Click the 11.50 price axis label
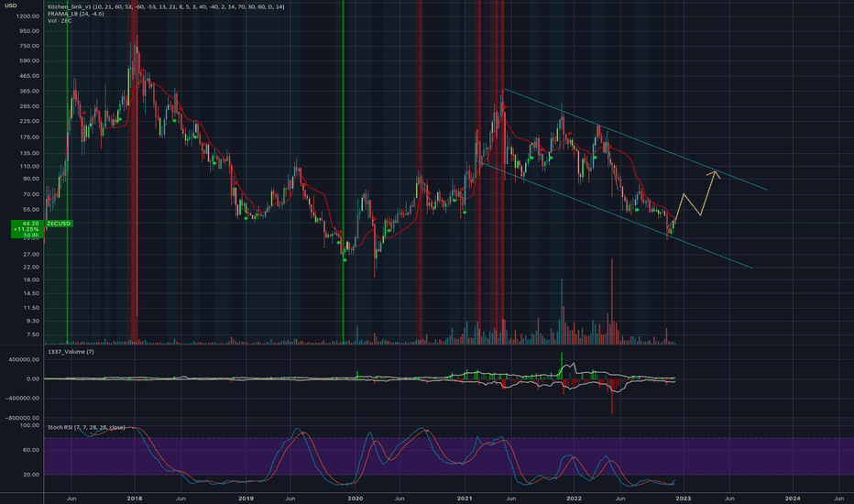Image resolution: width=854 pixels, height=504 pixels. pos(31,308)
